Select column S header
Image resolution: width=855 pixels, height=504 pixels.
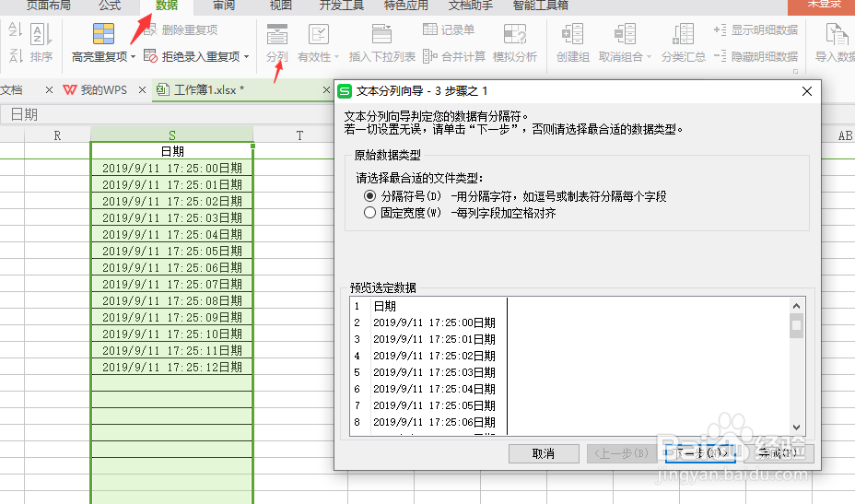pos(171,135)
